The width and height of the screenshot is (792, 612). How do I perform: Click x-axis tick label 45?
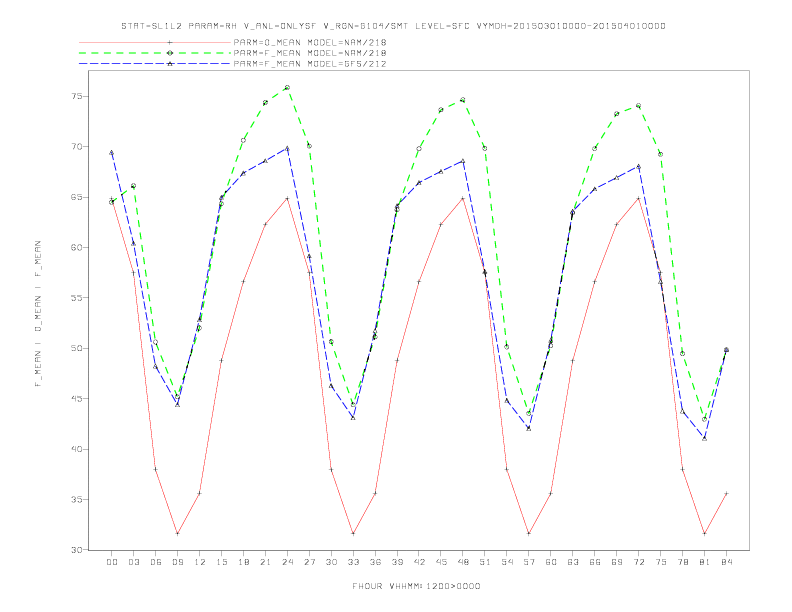(x=441, y=562)
